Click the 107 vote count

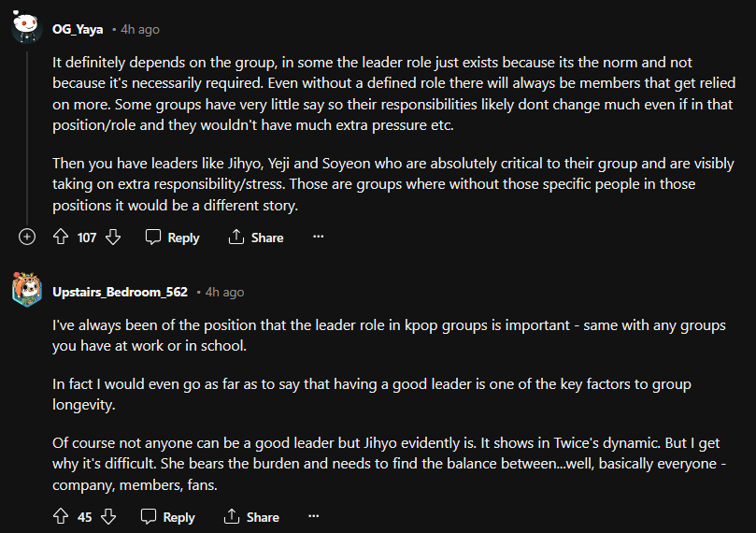pos(87,238)
